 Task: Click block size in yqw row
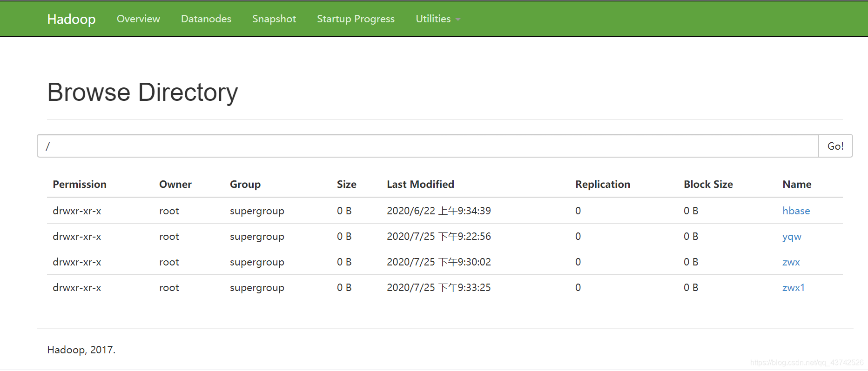tap(691, 237)
